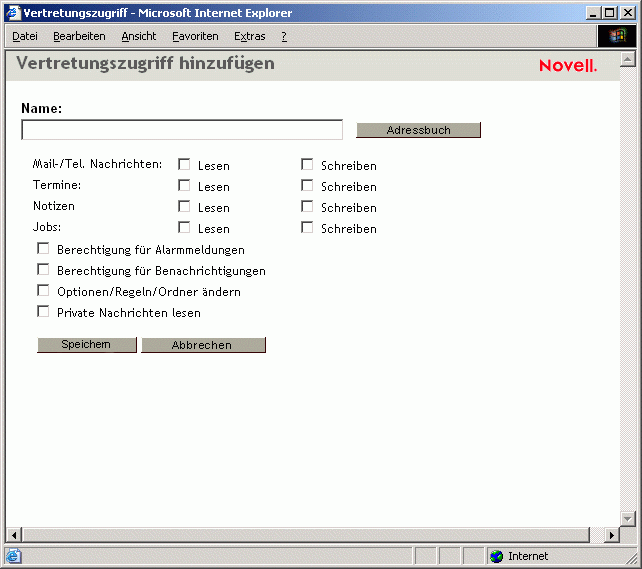Click the horizontal scrollbar right arrow
The width and height of the screenshot is (642, 569).
612,535
